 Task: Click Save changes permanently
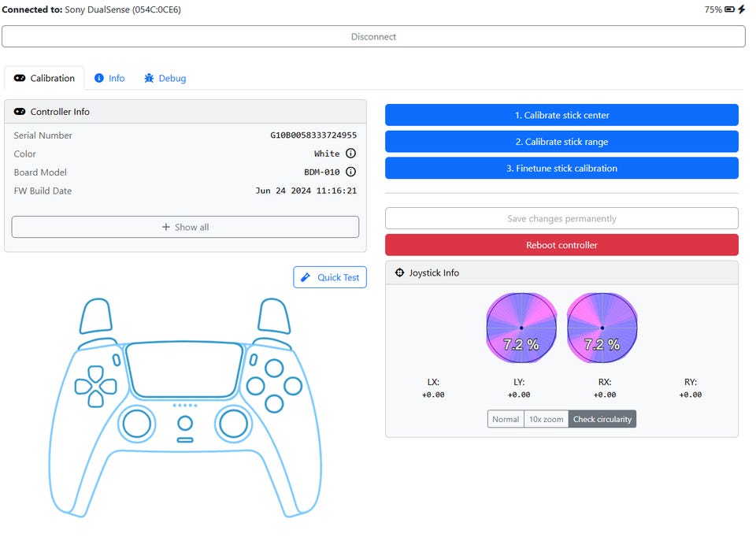coord(561,218)
